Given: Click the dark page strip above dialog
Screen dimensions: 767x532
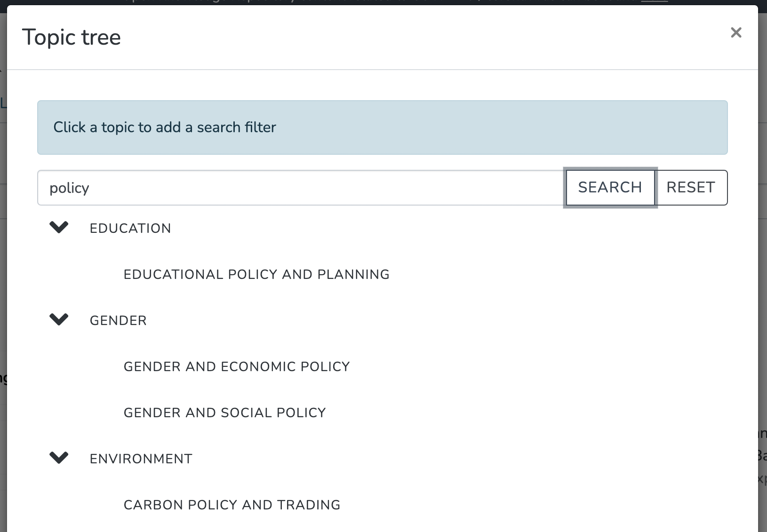Looking at the screenshot, I should (x=376, y=2).
